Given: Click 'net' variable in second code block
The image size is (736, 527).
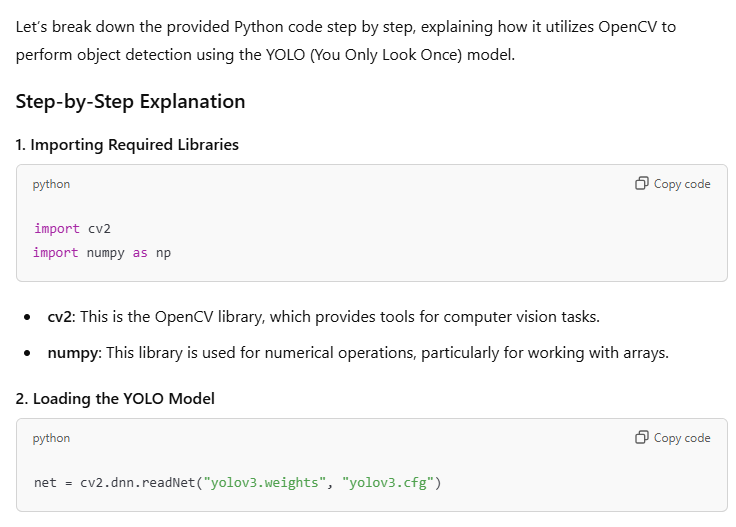Looking at the screenshot, I should point(45,482).
